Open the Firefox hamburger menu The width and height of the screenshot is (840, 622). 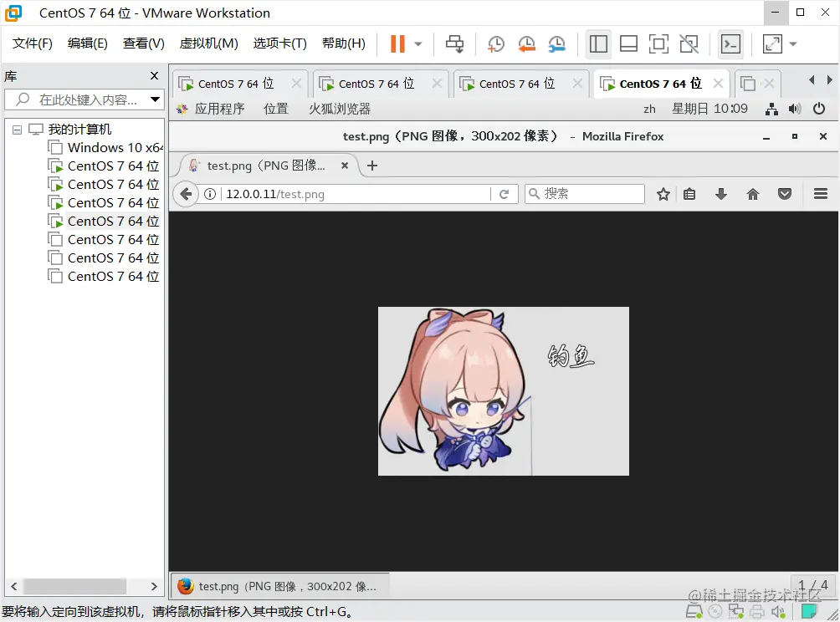pos(819,193)
